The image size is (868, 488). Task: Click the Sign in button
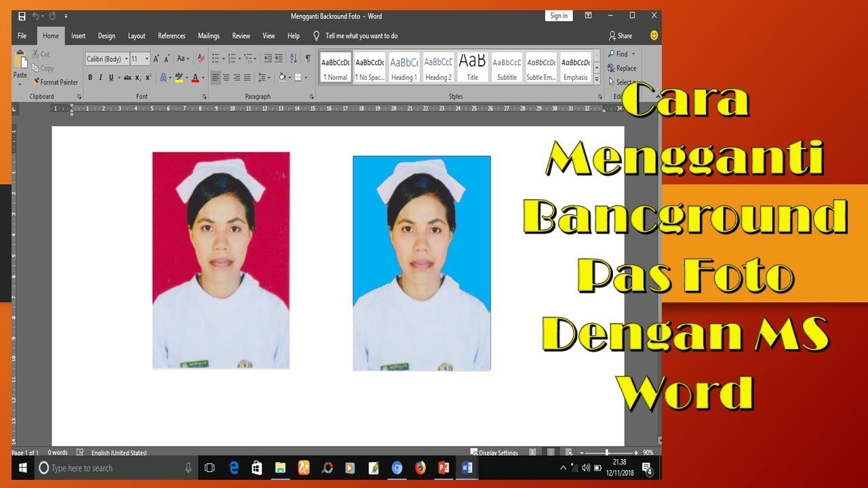point(559,16)
